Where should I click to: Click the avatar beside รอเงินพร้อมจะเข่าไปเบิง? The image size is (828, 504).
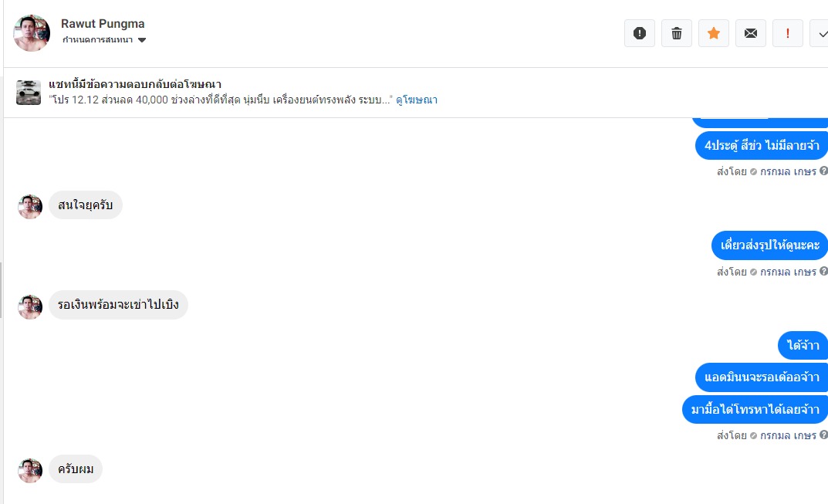click(x=30, y=306)
